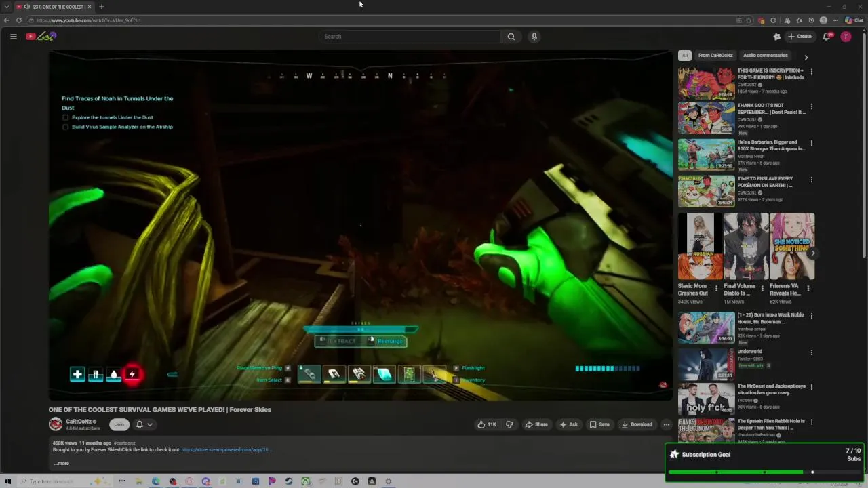Open a new browser tab
868x488 pixels.
[101, 7]
